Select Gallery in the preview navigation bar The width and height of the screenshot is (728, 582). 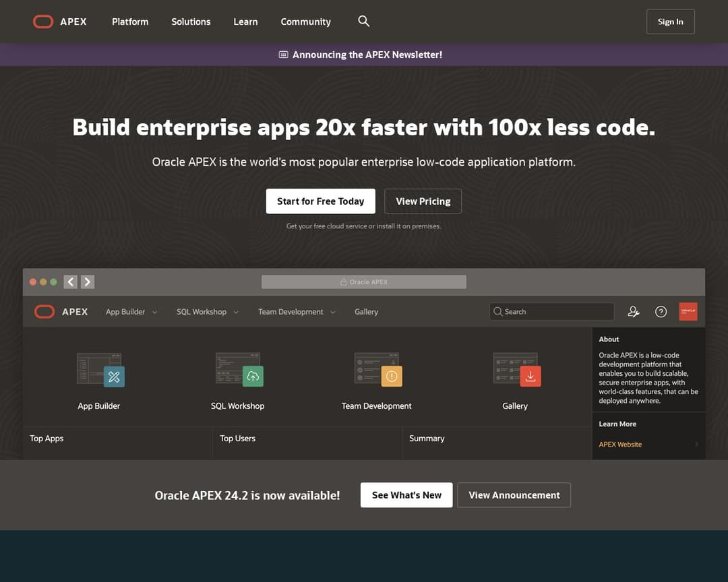click(366, 312)
